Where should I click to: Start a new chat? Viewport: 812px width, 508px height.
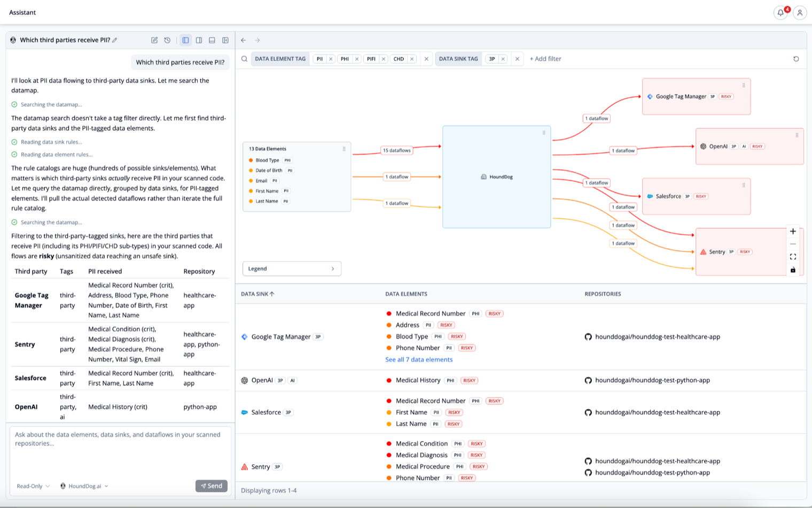(x=154, y=40)
